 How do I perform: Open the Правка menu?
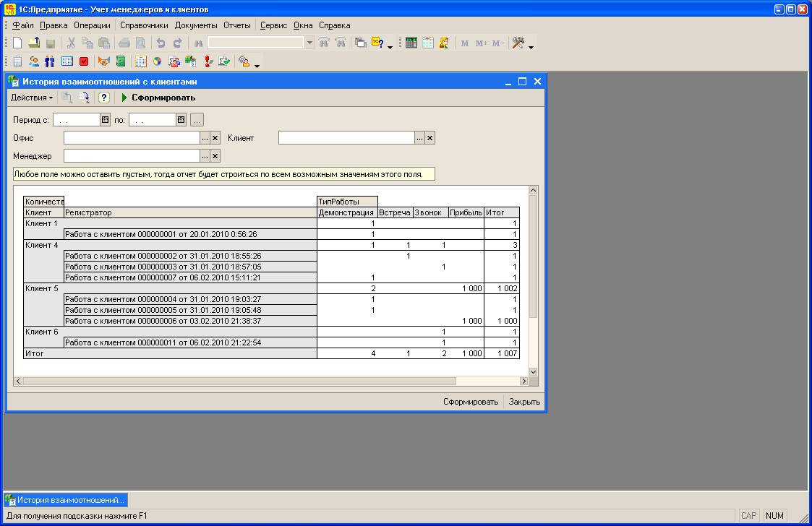54,25
